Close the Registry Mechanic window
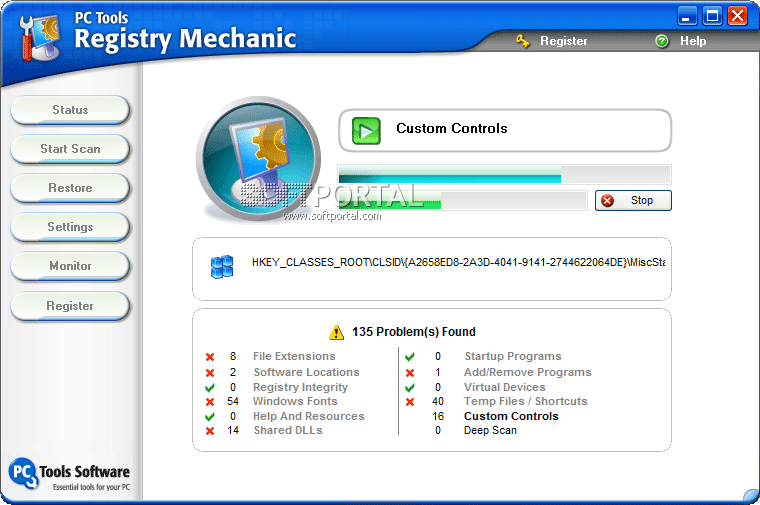 coord(738,16)
